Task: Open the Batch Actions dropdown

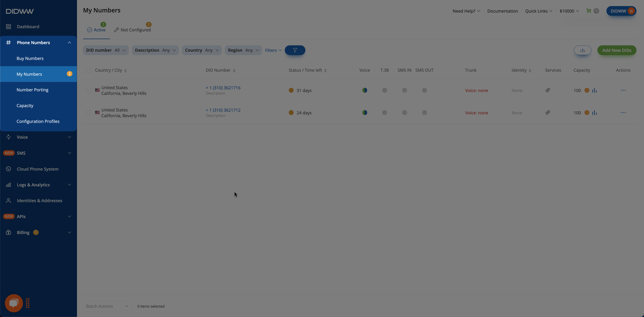Action: [107, 306]
